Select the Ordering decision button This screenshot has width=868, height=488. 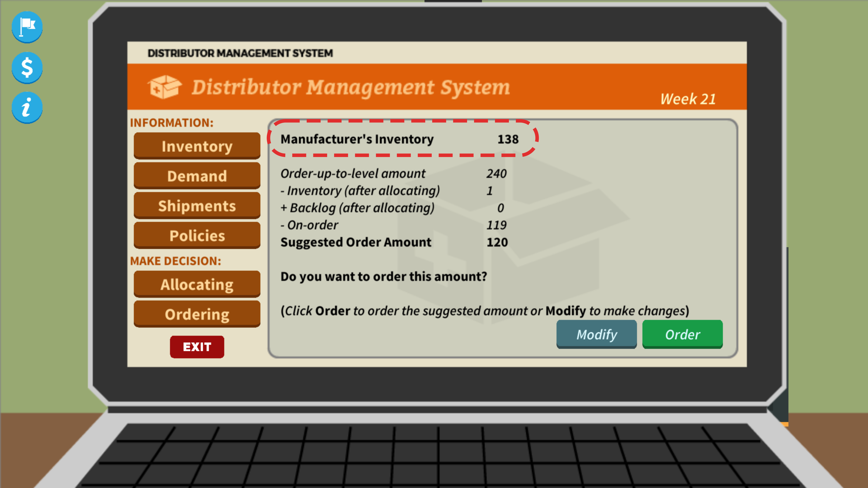pyautogui.click(x=197, y=314)
